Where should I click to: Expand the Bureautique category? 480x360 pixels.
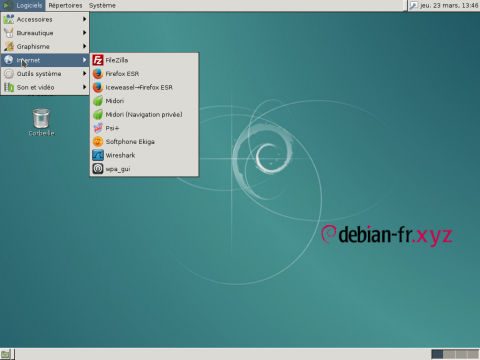coord(45,33)
